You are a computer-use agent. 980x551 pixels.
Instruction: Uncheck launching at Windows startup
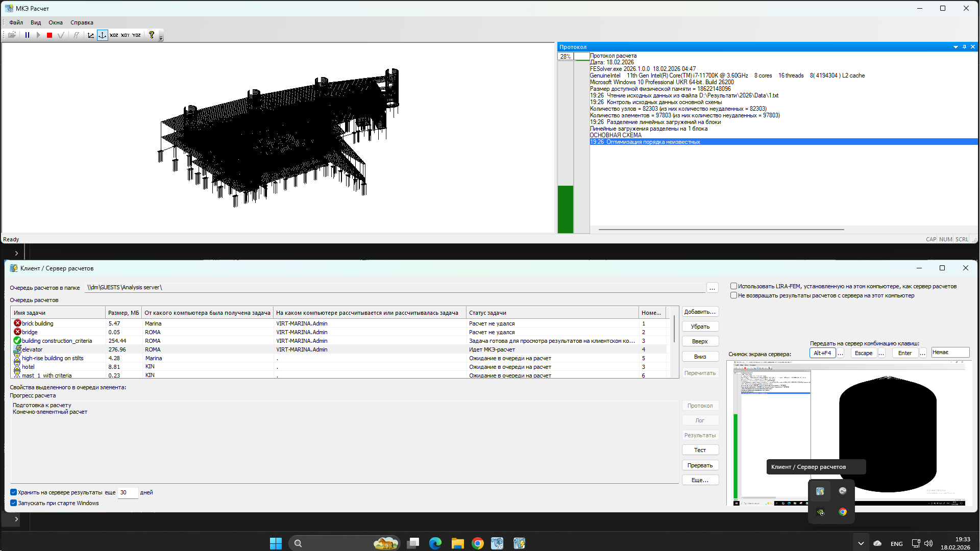tap(13, 503)
